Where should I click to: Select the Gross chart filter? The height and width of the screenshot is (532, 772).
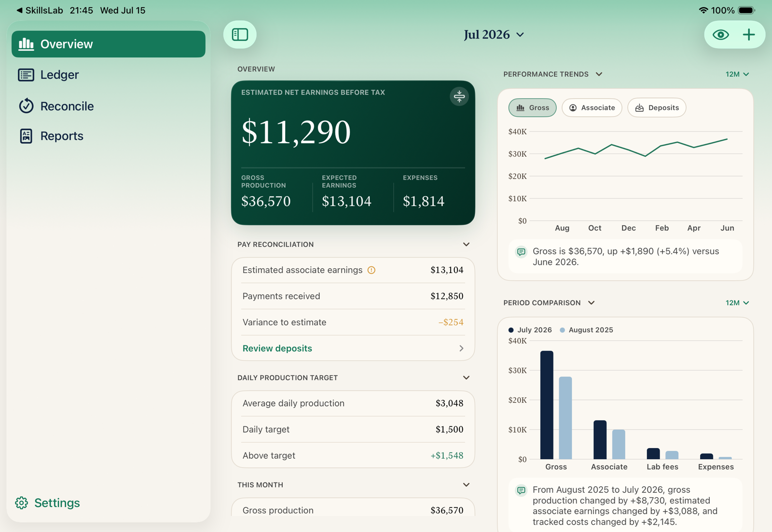[x=532, y=108]
